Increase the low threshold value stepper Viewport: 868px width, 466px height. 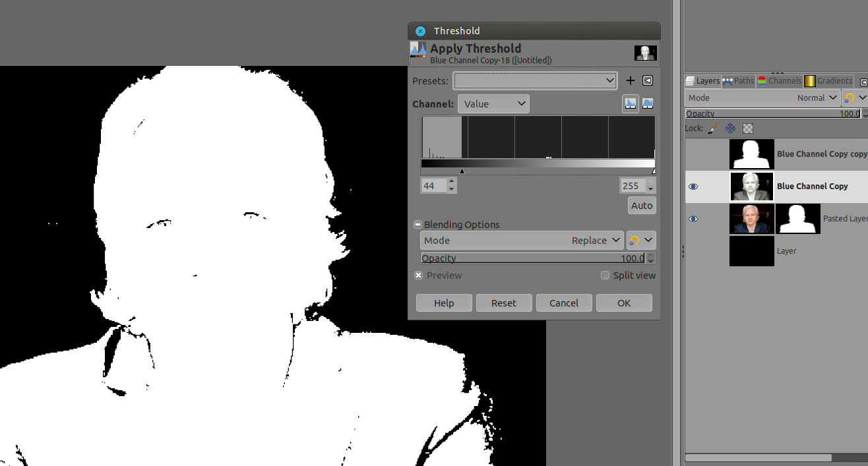coord(452,182)
